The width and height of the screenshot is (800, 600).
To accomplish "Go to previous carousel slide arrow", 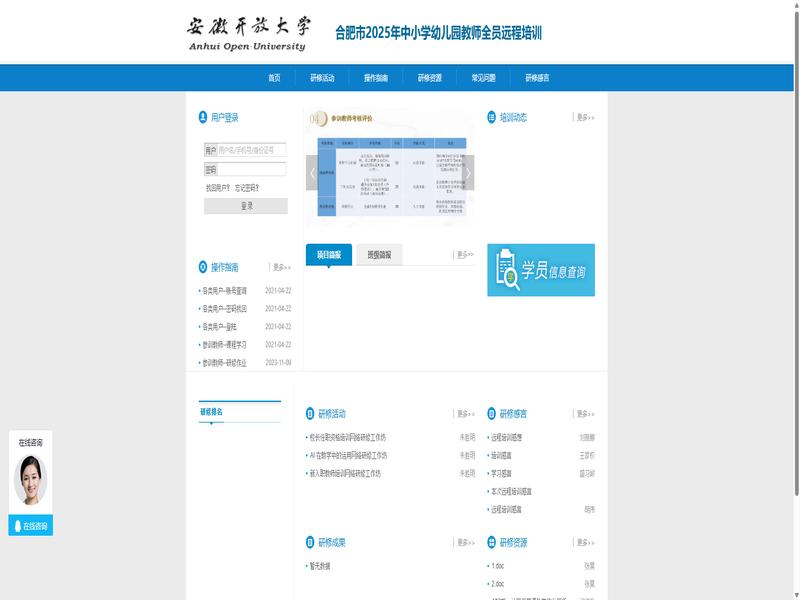I will pyautogui.click(x=312, y=172).
